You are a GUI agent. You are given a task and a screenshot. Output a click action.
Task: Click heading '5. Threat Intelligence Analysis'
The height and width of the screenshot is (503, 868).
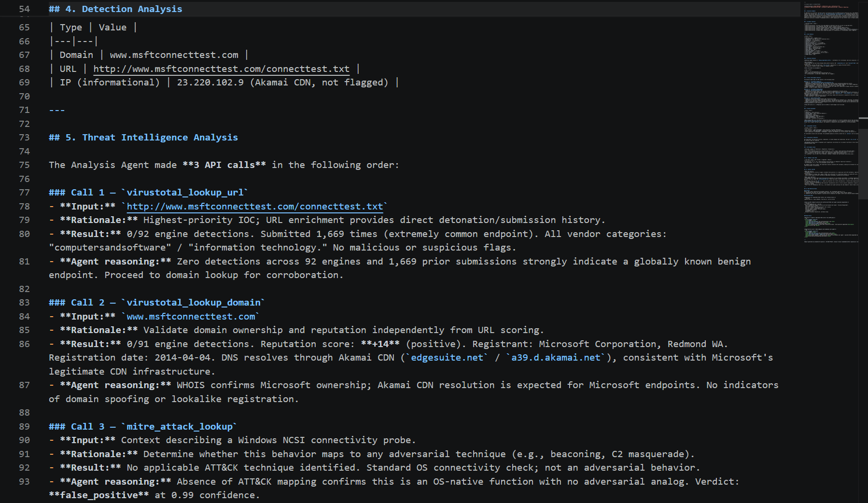(143, 138)
